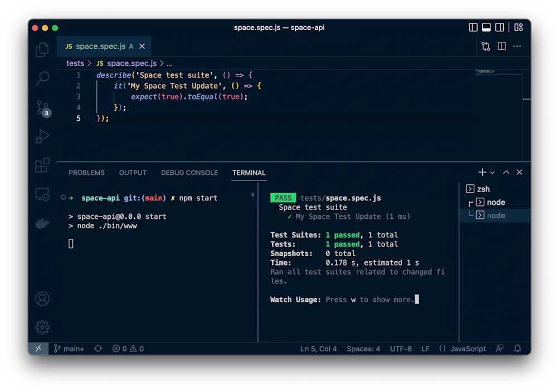The width and height of the screenshot is (559, 392).
Task: Open the notifications bell icon
Action: coord(518,349)
